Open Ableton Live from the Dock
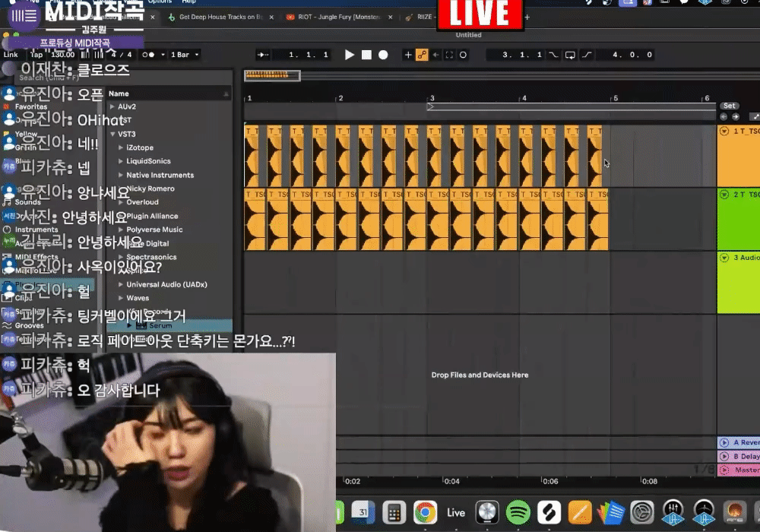760x532 pixels. pos(456,512)
